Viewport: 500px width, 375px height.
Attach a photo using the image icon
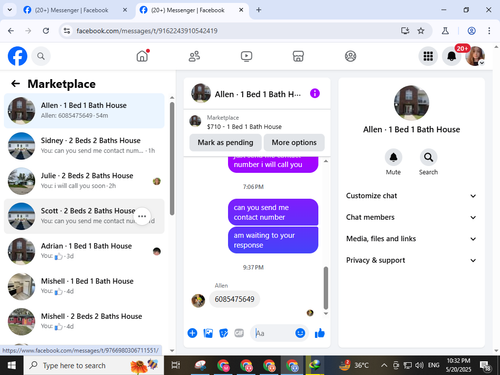pyautogui.click(x=208, y=333)
